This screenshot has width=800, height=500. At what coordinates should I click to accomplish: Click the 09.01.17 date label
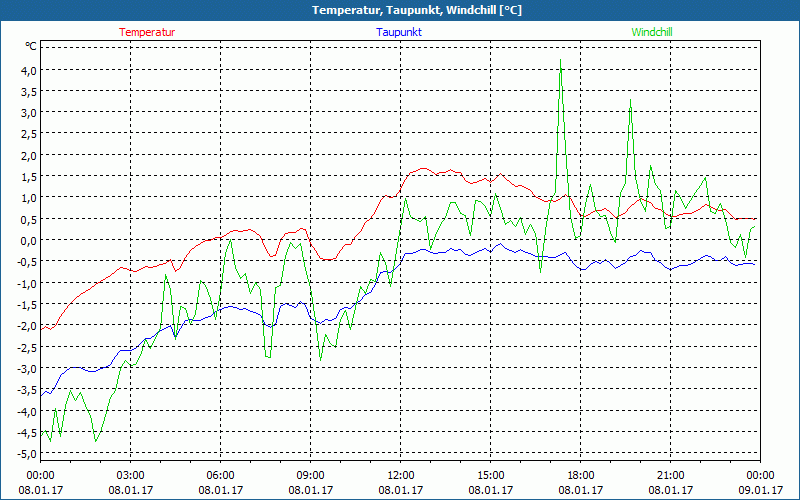pos(760,490)
